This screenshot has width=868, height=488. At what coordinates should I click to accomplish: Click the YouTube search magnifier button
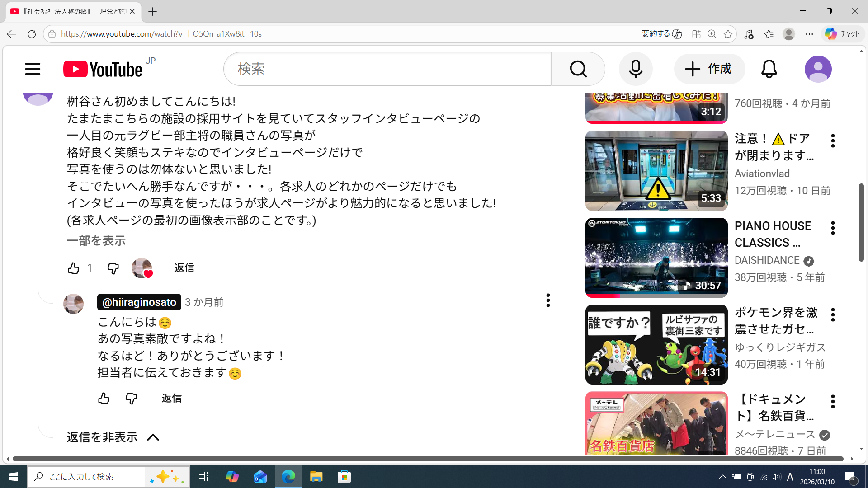click(x=578, y=69)
